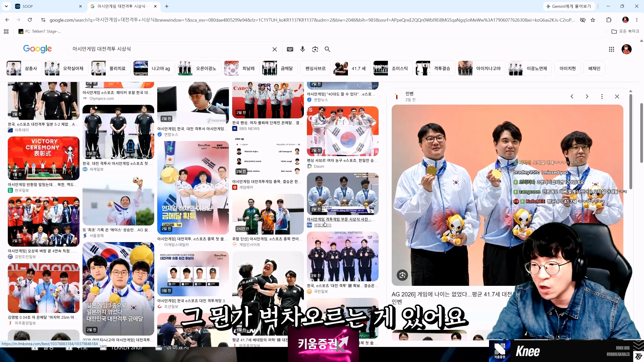Open a new browser tab
The height and width of the screenshot is (362, 644).
click(167, 6)
